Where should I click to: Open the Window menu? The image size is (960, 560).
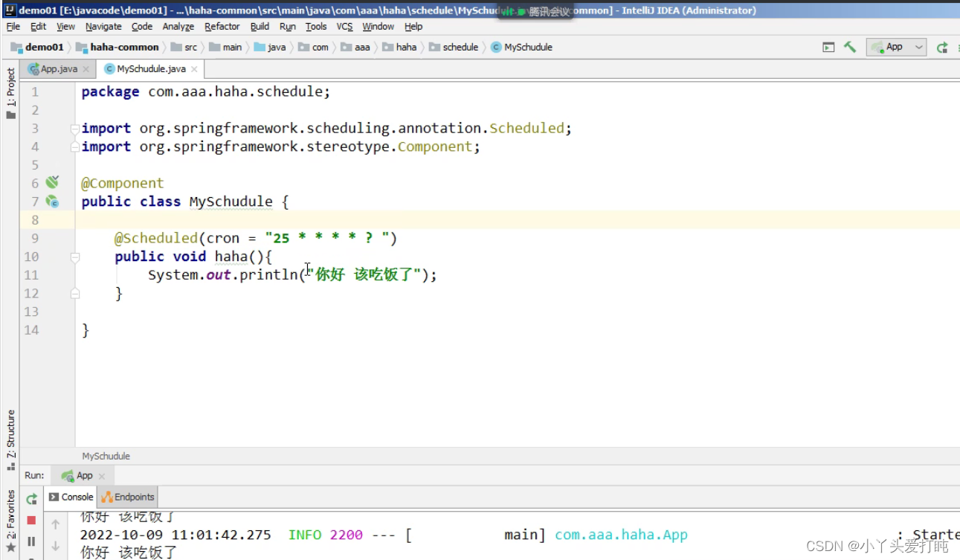(378, 26)
